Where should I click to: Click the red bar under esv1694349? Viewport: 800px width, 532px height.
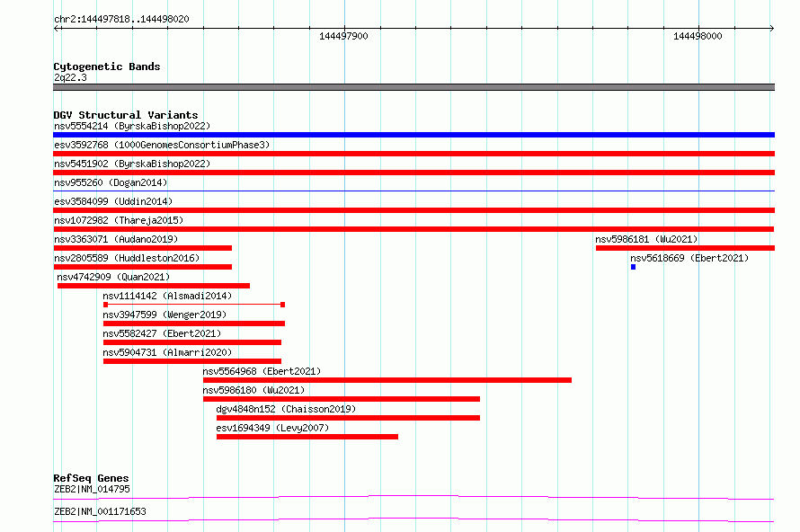pos(307,437)
